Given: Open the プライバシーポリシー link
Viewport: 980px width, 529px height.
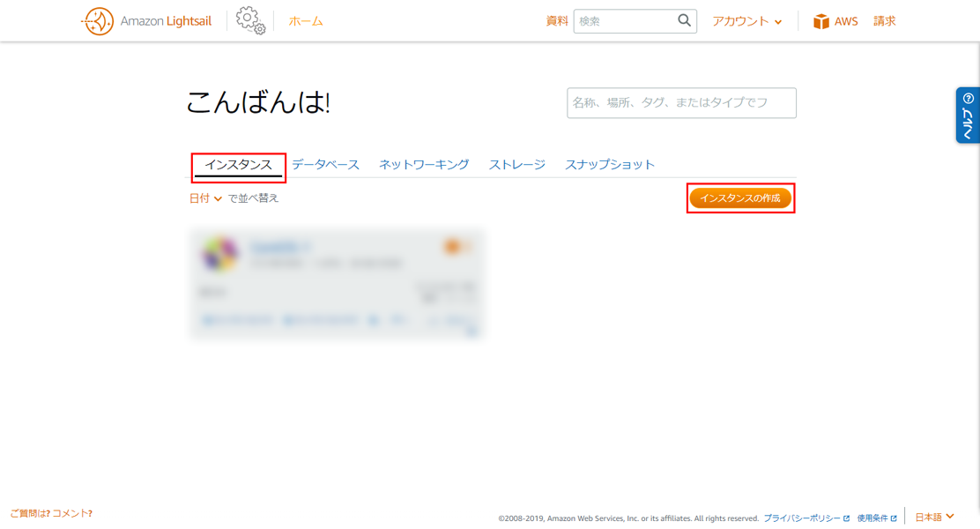Looking at the screenshot, I should [806, 518].
